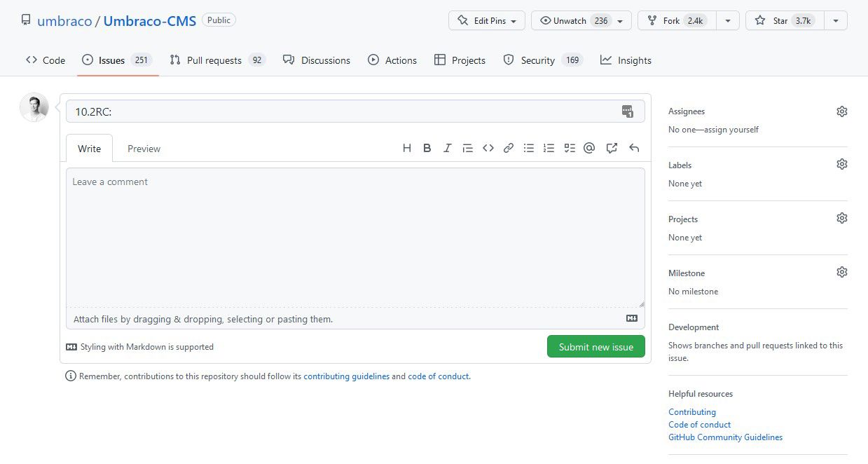
Task: Click the issue title input field
Action: click(355, 111)
